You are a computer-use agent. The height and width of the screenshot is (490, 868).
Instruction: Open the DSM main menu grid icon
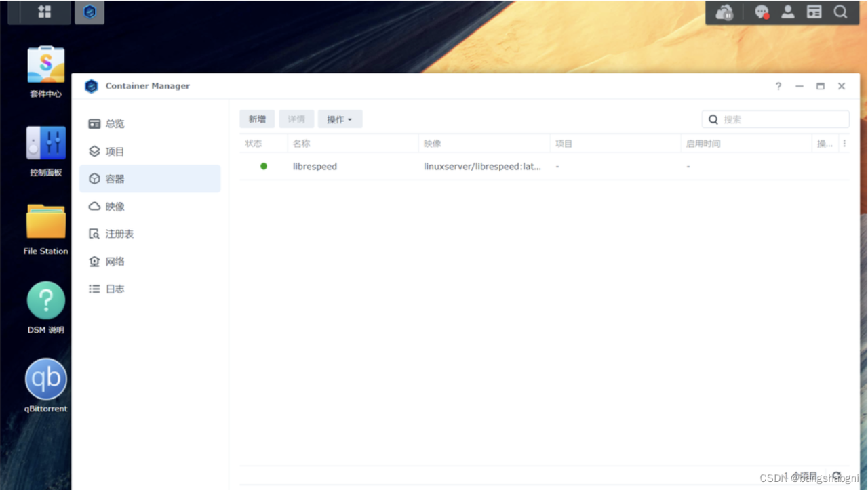tap(45, 12)
